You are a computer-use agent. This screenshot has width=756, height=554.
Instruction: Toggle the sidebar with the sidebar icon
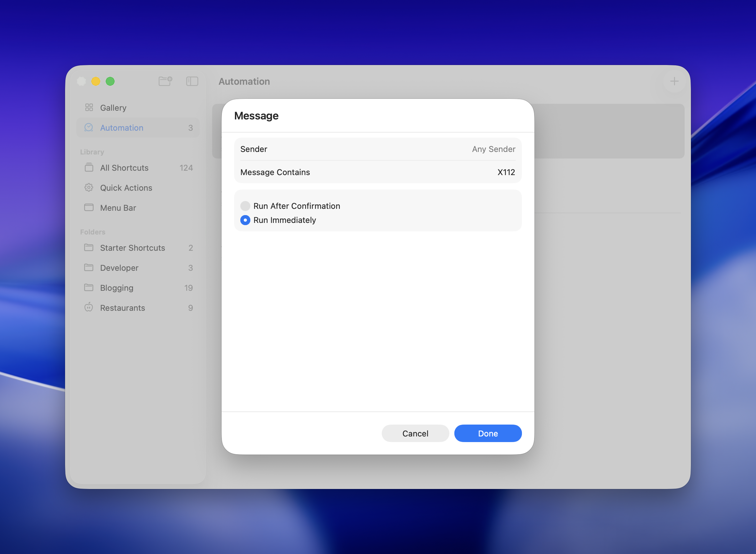pos(192,81)
